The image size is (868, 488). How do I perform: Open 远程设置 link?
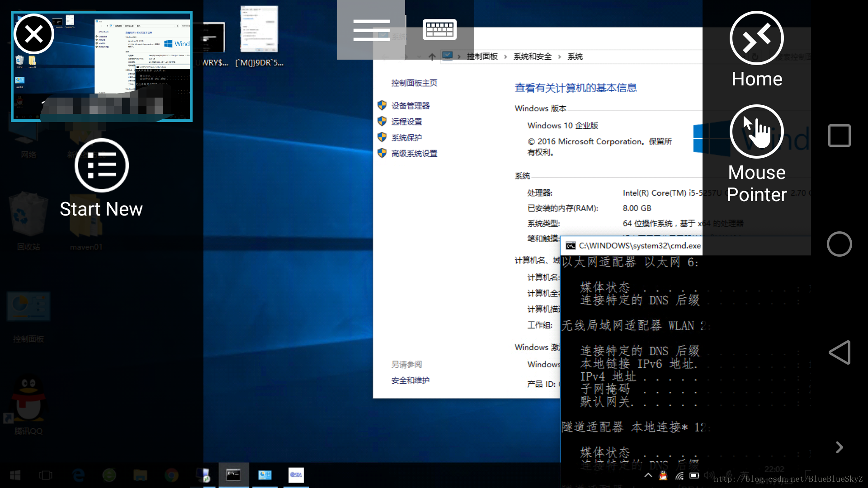(x=407, y=122)
